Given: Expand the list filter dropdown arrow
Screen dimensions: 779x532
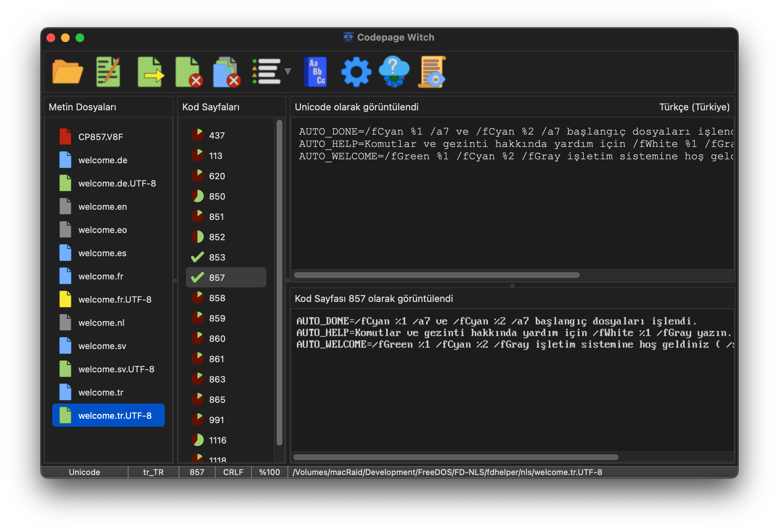Looking at the screenshot, I should pos(288,71).
